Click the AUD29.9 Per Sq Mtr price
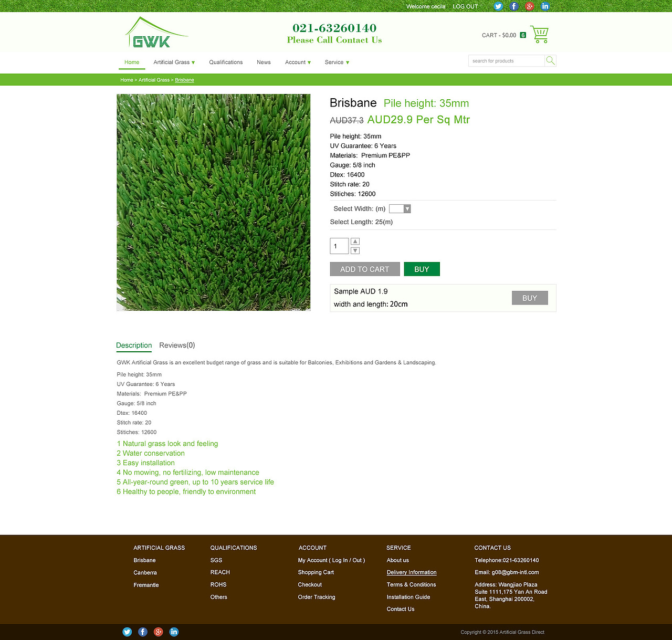Viewport: 672px width, 640px height. (x=418, y=120)
